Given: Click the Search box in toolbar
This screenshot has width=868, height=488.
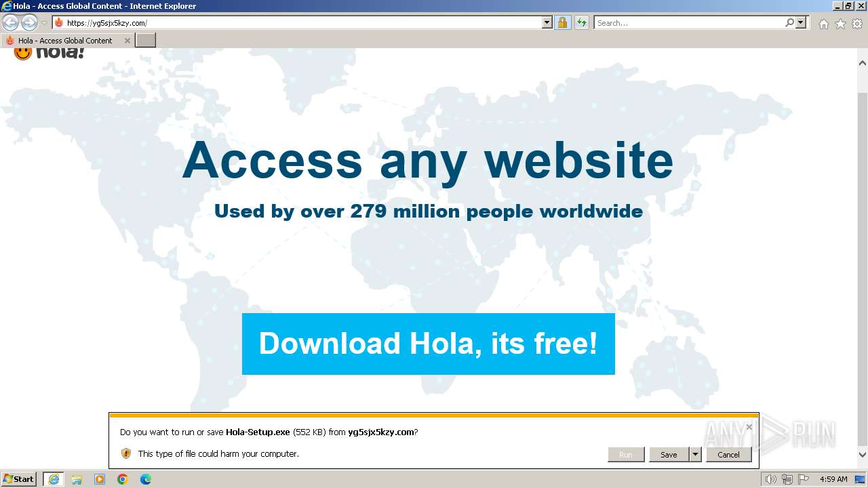Looking at the screenshot, I should coord(689,23).
